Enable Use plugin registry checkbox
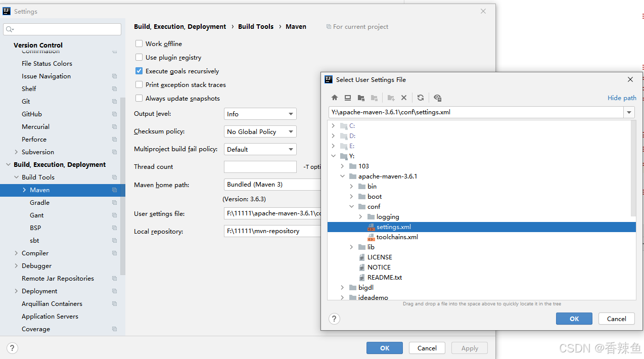The width and height of the screenshot is (644, 359). (x=139, y=58)
